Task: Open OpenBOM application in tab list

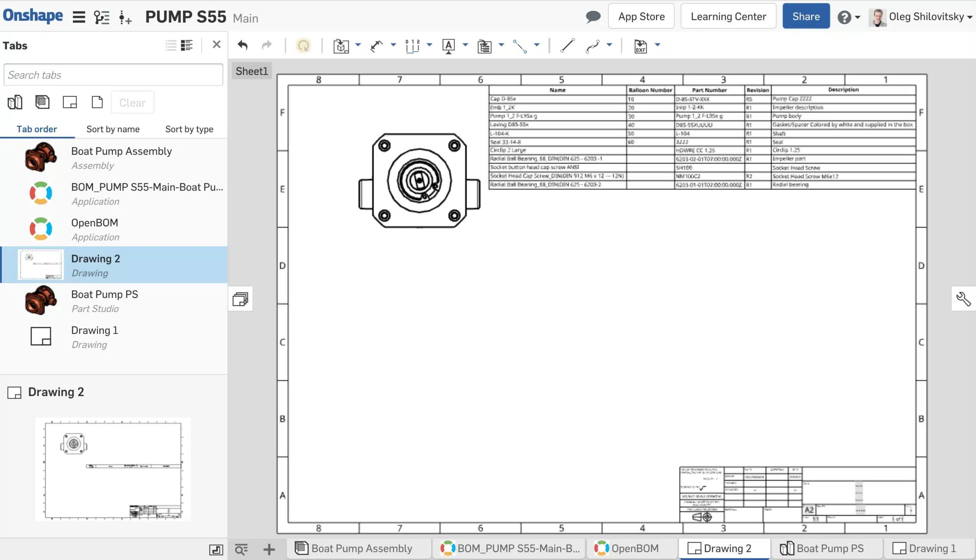Action: coord(114,229)
